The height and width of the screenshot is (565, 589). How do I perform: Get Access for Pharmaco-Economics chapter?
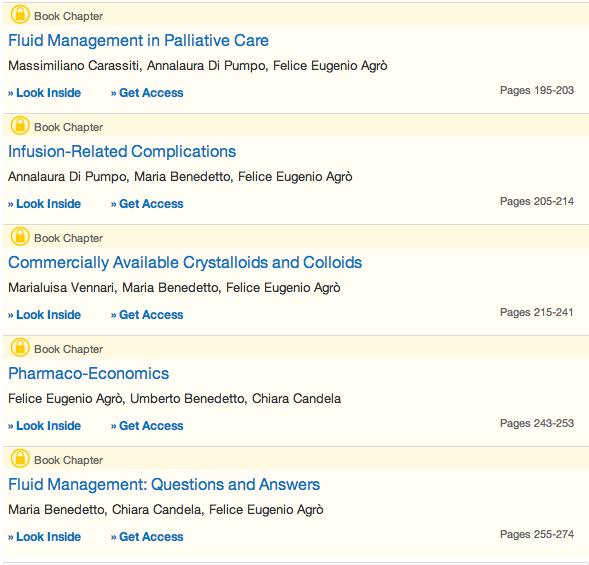click(x=147, y=426)
